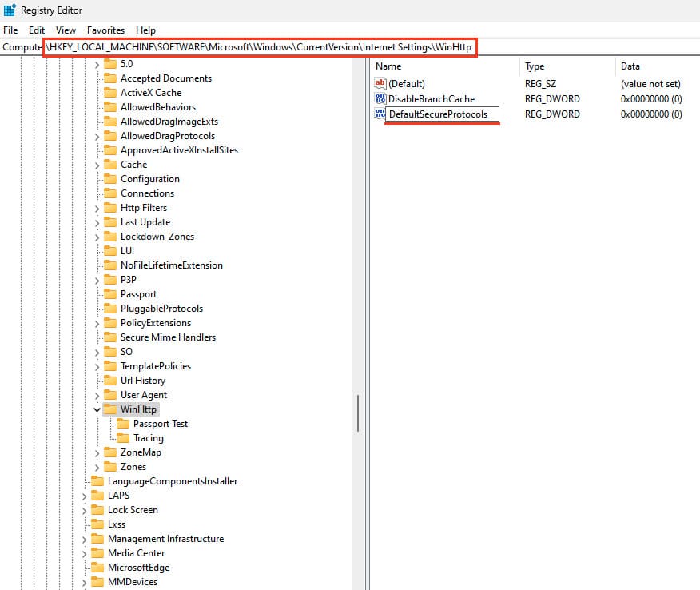The height and width of the screenshot is (590, 700).
Task: Select the ActiveX Cache folder icon
Action: [x=109, y=93]
